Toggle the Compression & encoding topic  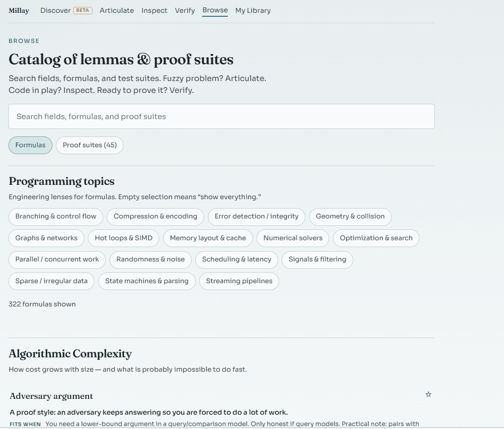[x=155, y=216]
